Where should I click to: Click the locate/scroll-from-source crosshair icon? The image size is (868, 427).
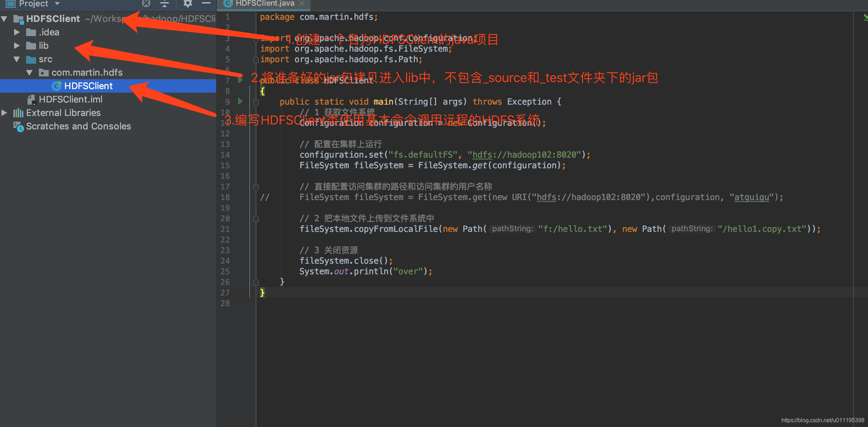(146, 4)
